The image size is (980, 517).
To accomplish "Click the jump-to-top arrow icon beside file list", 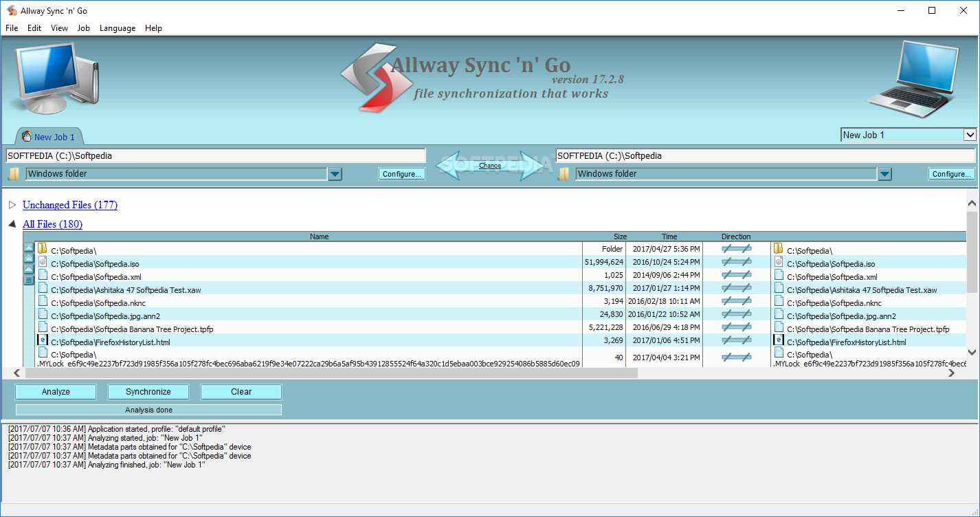I will (x=29, y=248).
